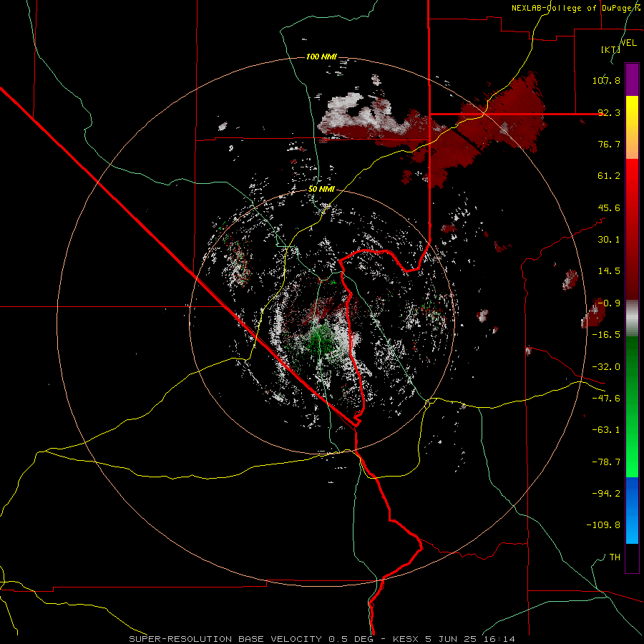
Task: Click the 92.3 velocity scale value
Action: [609, 112]
